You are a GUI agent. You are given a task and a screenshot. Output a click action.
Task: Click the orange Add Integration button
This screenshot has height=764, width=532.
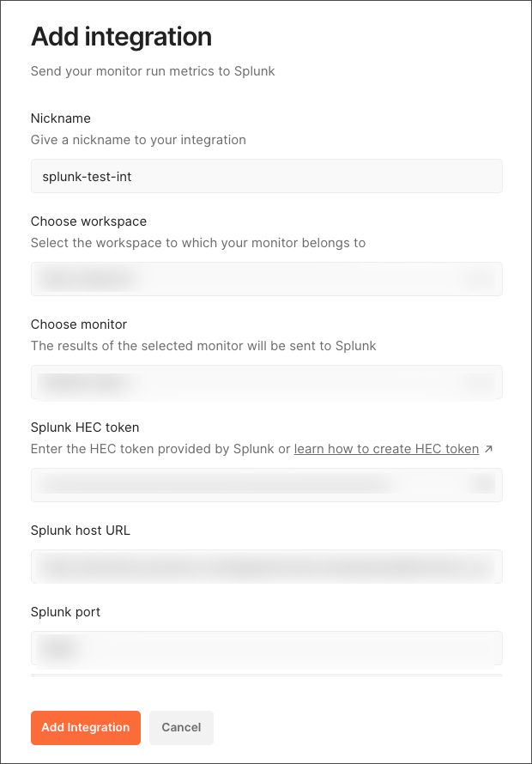point(86,727)
